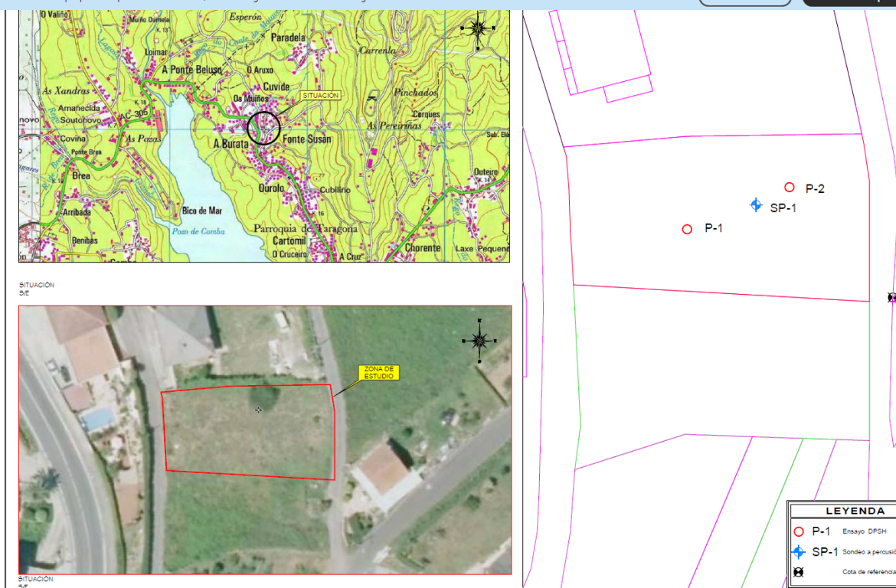
Task: Click the P-2 text label on the plan
Action: coord(815,188)
